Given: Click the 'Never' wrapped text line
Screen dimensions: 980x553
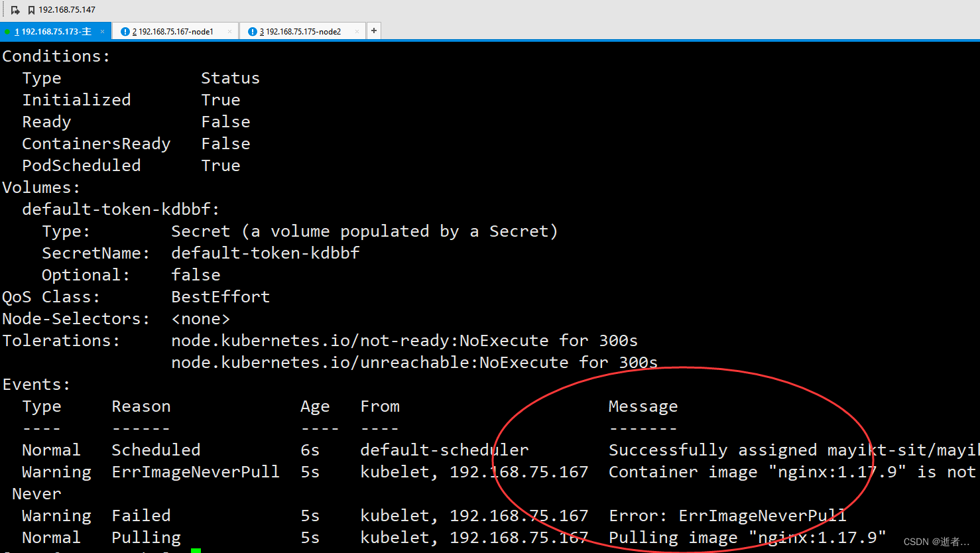Looking at the screenshot, I should 36,494.
